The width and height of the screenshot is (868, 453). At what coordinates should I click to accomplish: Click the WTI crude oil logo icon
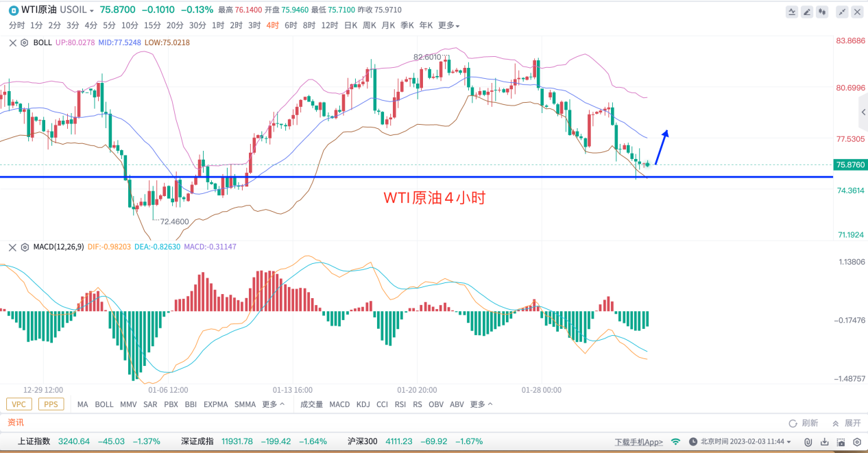pos(13,10)
